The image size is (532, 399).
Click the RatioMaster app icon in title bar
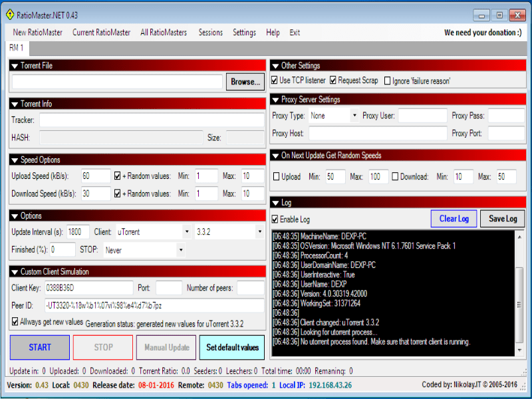[x=10, y=15]
